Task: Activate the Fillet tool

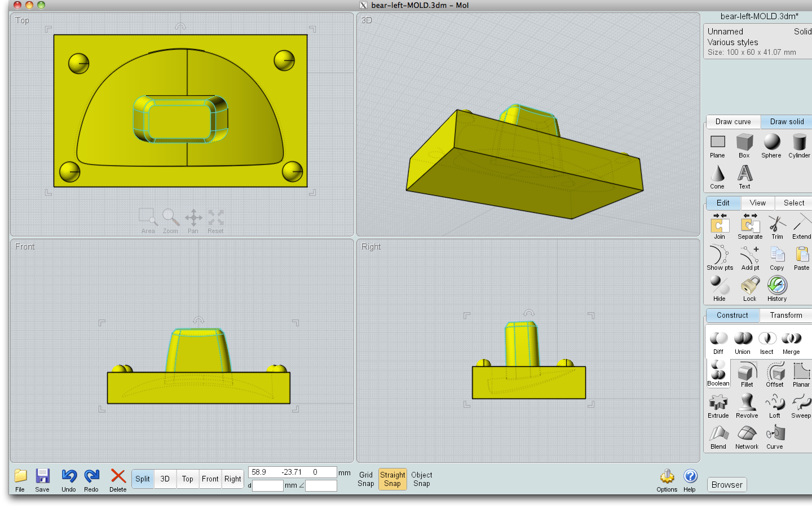Action: click(747, 374)
